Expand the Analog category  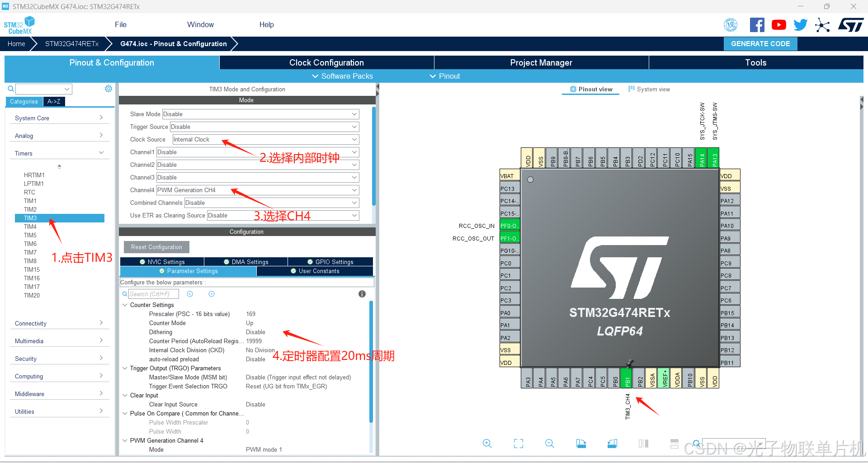tap(59, 136)
